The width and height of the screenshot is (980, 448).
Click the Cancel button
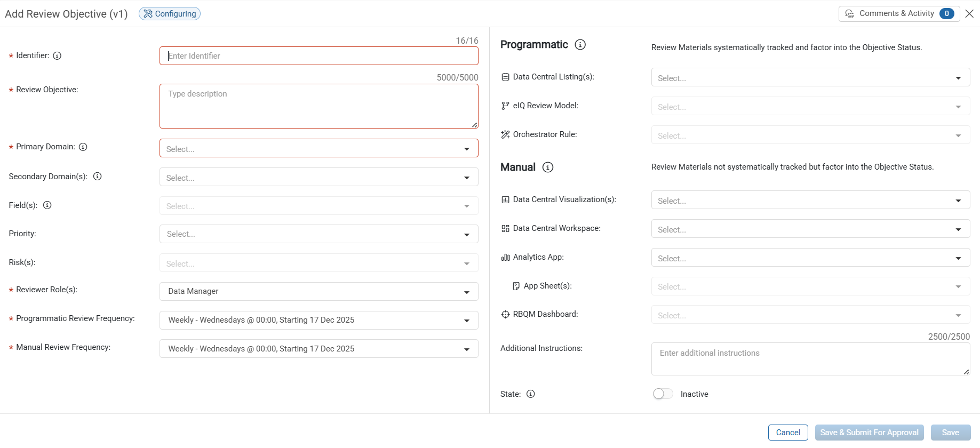click(788, 433)
